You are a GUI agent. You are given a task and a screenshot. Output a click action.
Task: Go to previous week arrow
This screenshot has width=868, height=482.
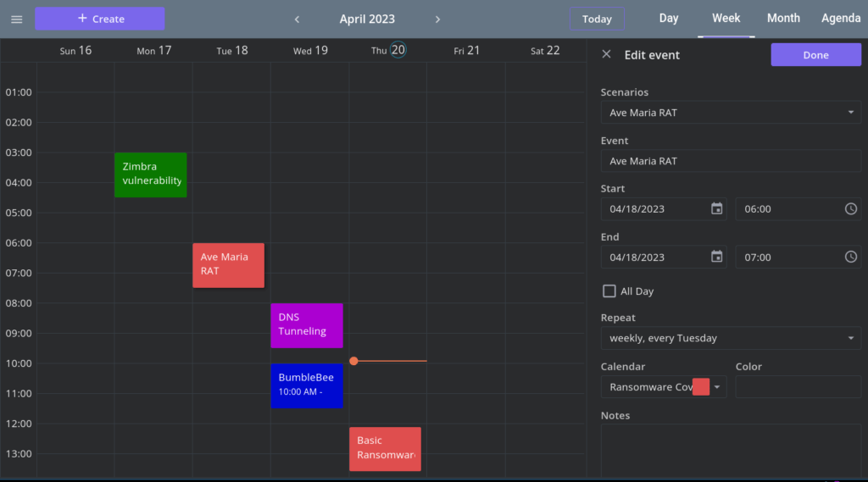point(298,19)
